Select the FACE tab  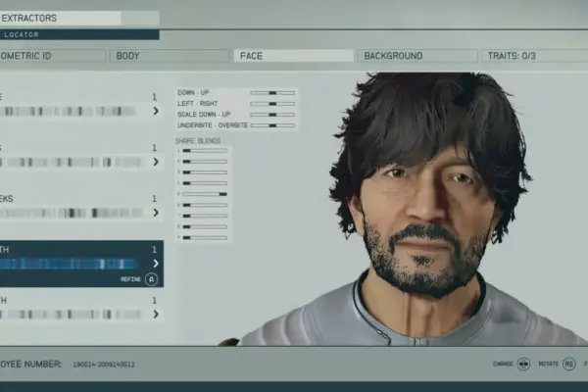click(293, 56)
